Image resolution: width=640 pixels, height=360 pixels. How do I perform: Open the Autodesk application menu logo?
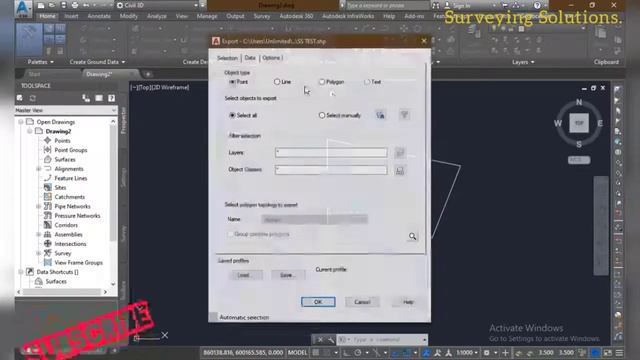pyautogui.click(x=23, y=8)
